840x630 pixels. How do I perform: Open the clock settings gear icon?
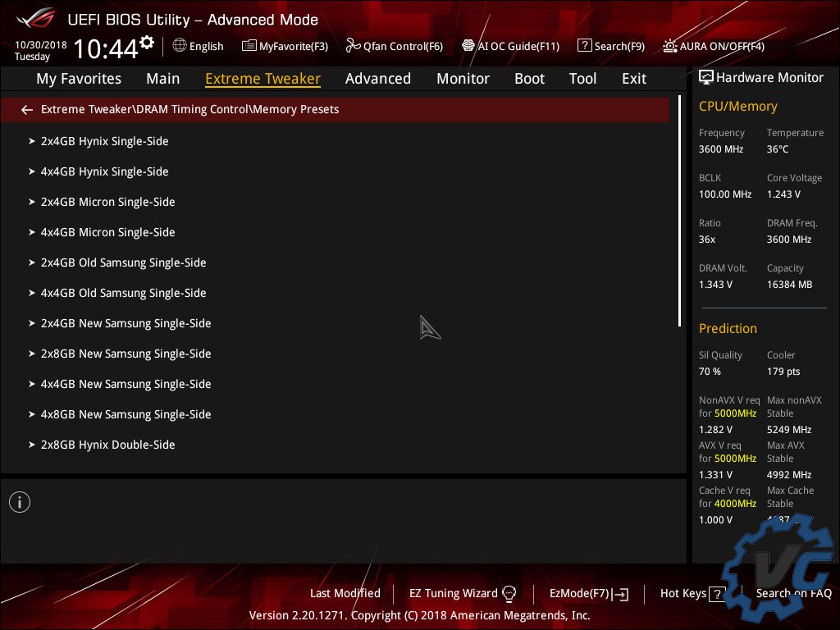click(147, 42)
